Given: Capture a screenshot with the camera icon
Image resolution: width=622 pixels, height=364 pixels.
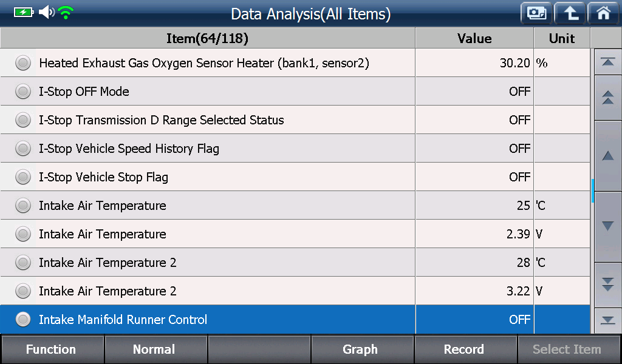Looking at the screenshot, I should coord(536,13).
